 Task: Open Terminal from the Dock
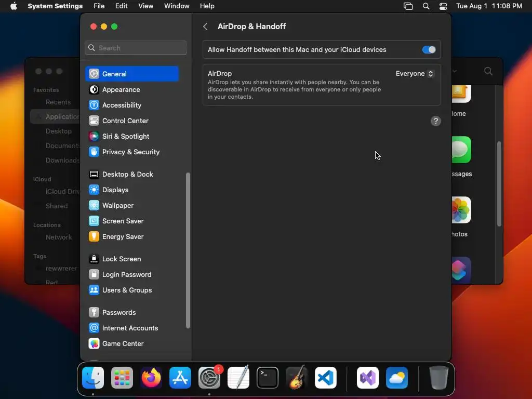(x=268, y=378)
